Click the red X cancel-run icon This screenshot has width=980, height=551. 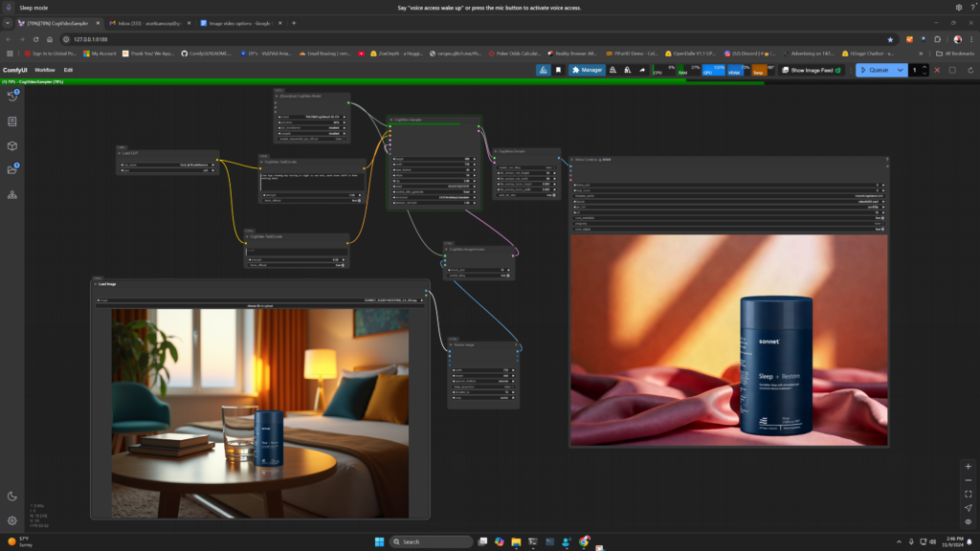(937, 70)
